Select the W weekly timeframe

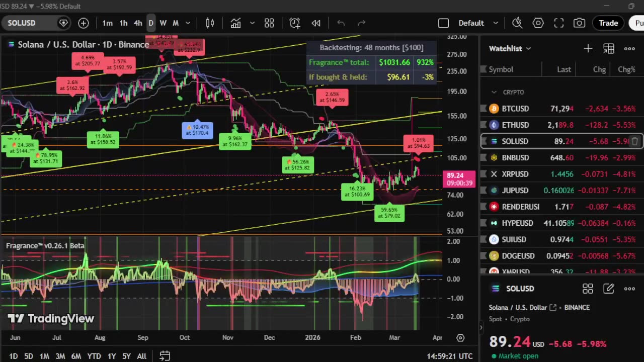click(x=163, y=23)
